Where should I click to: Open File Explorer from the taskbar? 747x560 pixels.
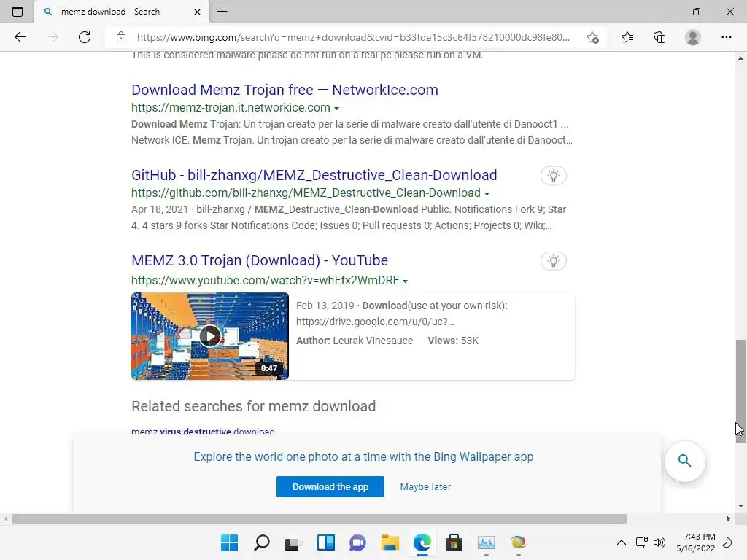click(390, 542)
